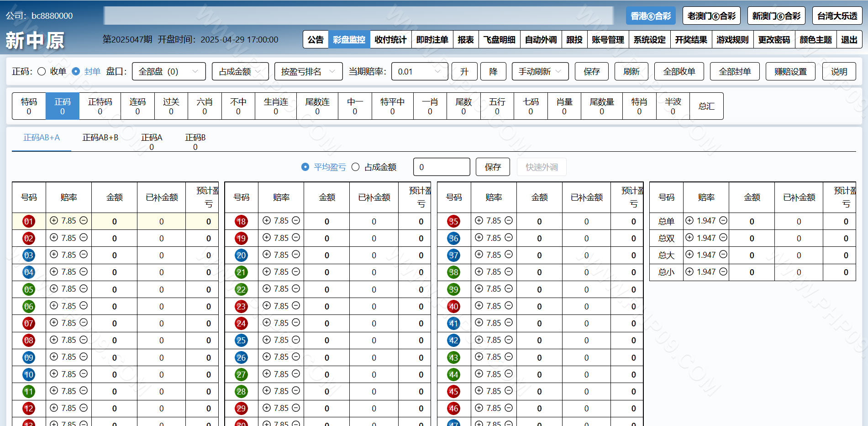Viewport: 868px width, 426px height.
Task: Choose the 占成金额 radio option below tabs
Action: coord(356,167)
